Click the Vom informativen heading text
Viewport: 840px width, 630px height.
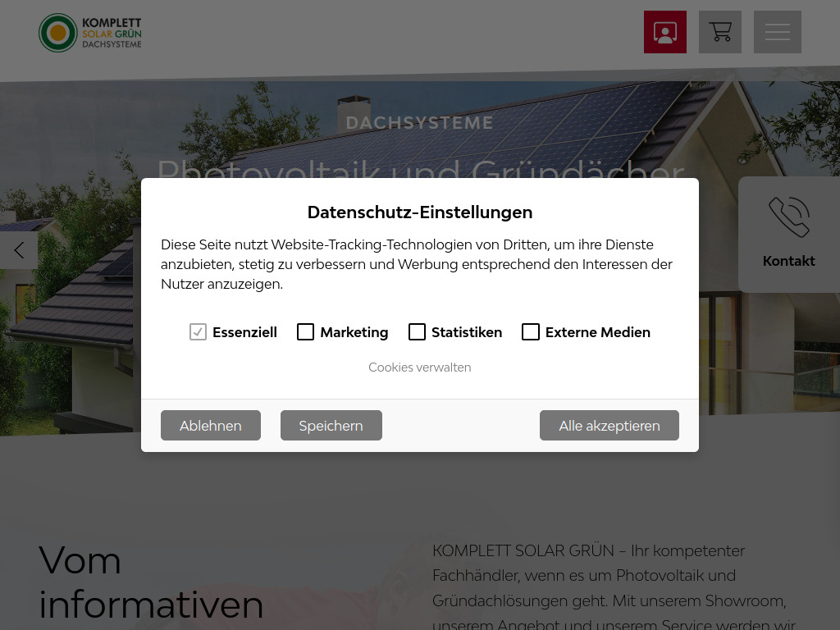pos(151,582)
